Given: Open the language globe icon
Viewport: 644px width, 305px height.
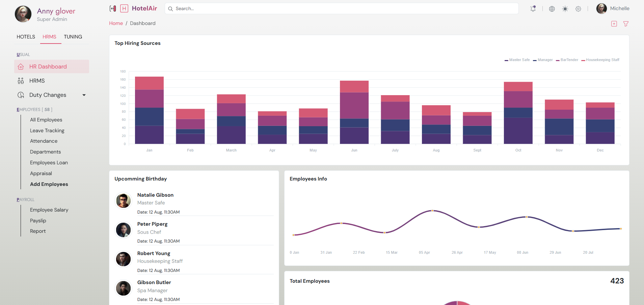Looking at the screenshot, I should click(552, 9).
